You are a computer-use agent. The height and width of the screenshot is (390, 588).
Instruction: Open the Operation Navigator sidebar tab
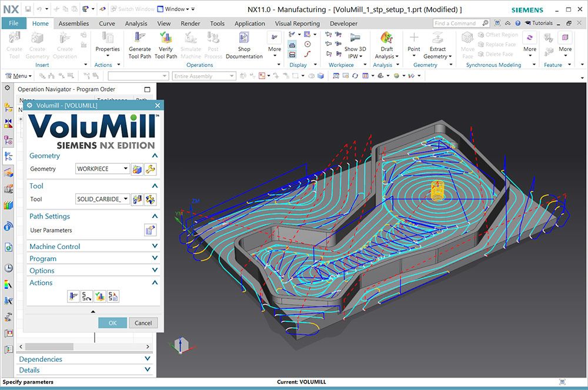(x=8, y=156)
